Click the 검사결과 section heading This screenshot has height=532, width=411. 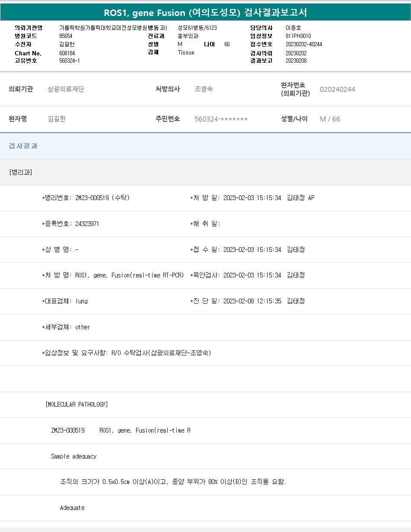pos(23,146)
